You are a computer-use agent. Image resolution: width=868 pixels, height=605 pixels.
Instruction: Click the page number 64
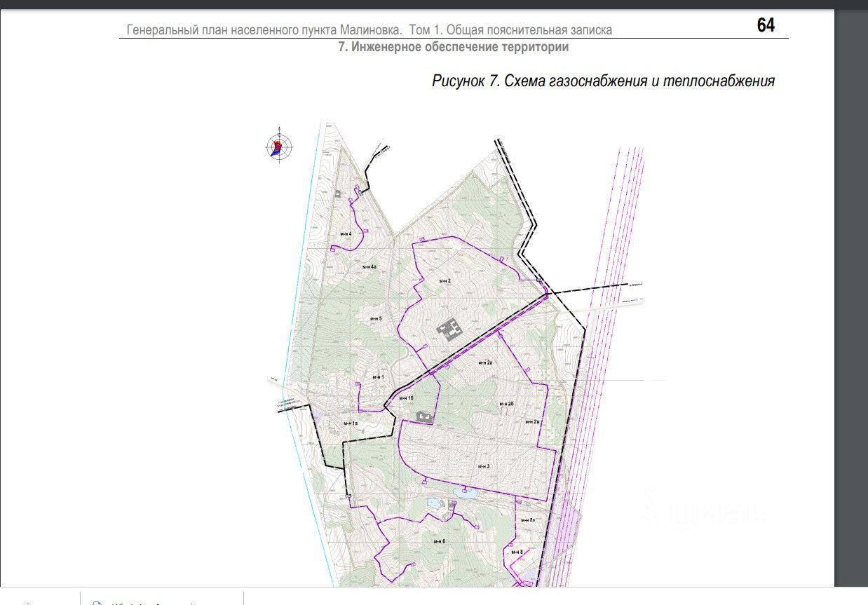(766, 26)
